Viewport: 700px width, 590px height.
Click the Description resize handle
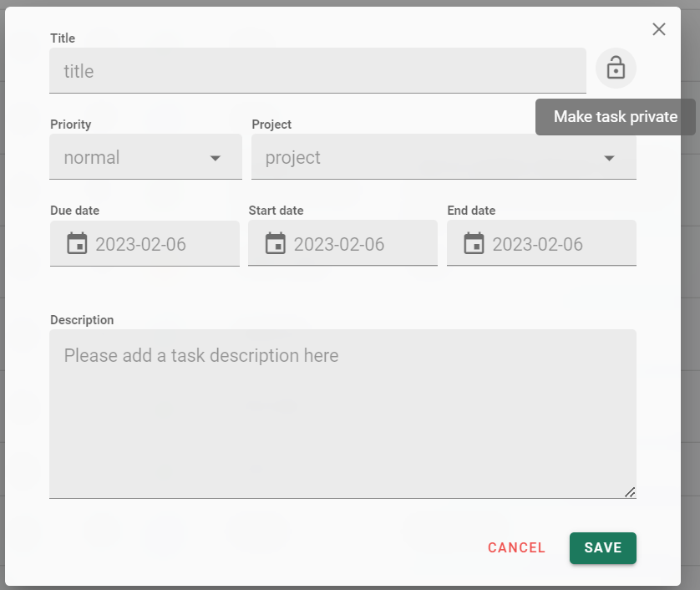point(630,492)
